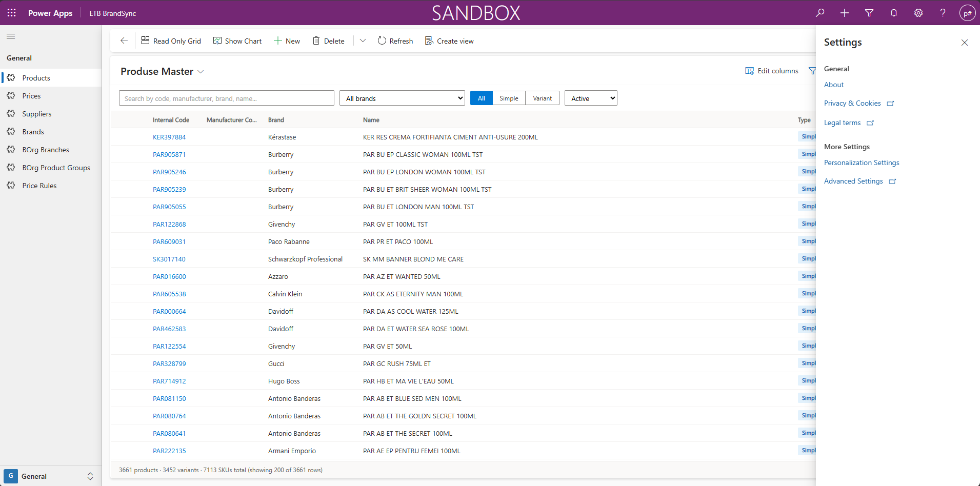Open the advanced find funnel icon in header
The height and width of the screenshot is (486, 980).
click(869, 13)
